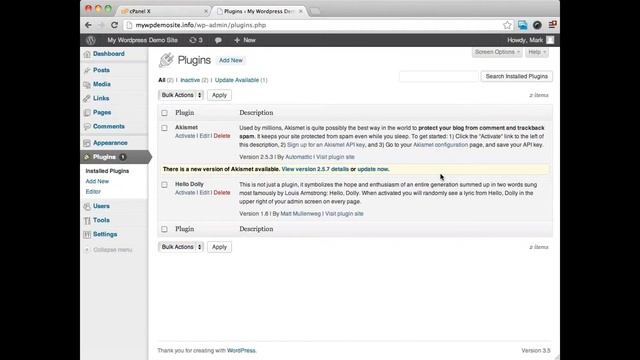
Task: Activate the Akismet plugin
Action: click(x=185, y=136)
